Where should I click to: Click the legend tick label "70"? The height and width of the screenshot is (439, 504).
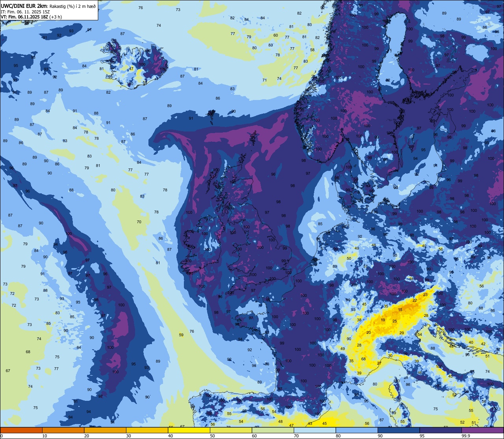(296, 436)
